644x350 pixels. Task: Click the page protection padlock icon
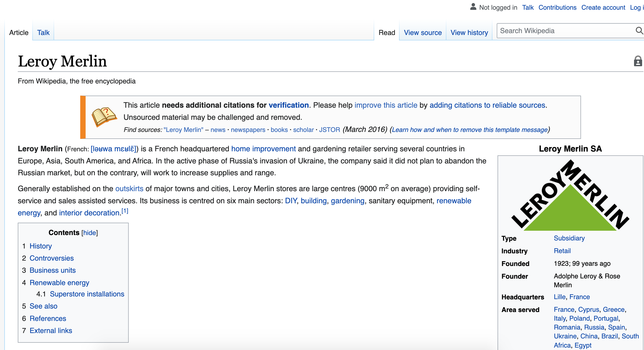click(x=638, y=61)
